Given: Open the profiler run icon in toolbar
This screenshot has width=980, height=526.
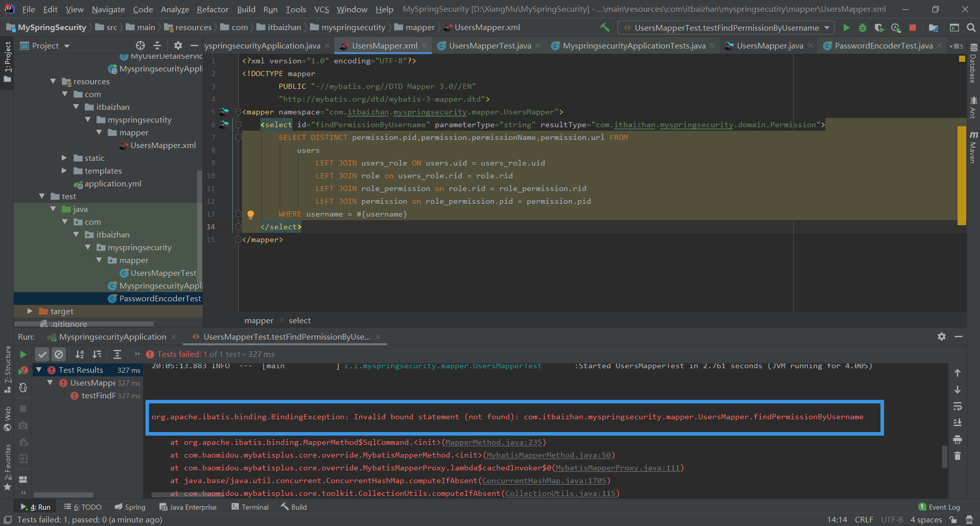Looking at the screenshot, I should [x=896, y=28].
